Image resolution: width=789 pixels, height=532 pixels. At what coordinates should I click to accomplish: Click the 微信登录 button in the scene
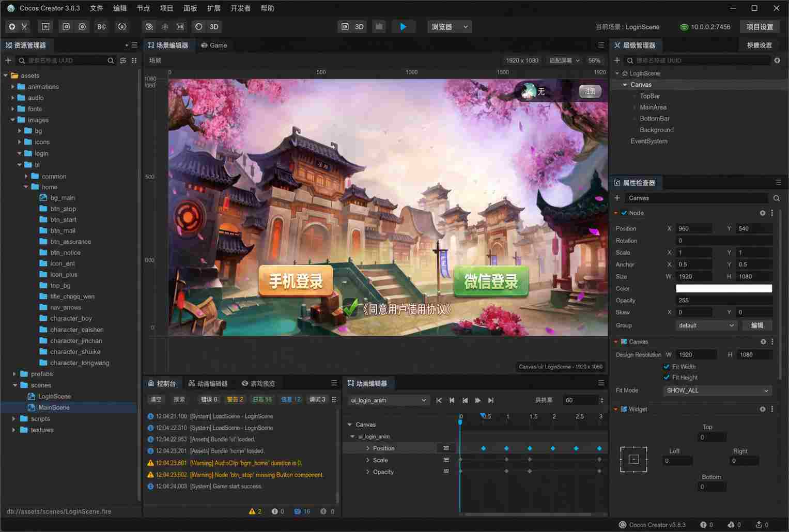(x=491, y=281)
